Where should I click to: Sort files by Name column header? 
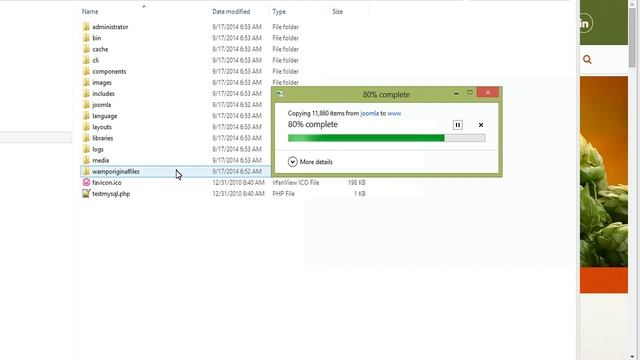(90, 12)
